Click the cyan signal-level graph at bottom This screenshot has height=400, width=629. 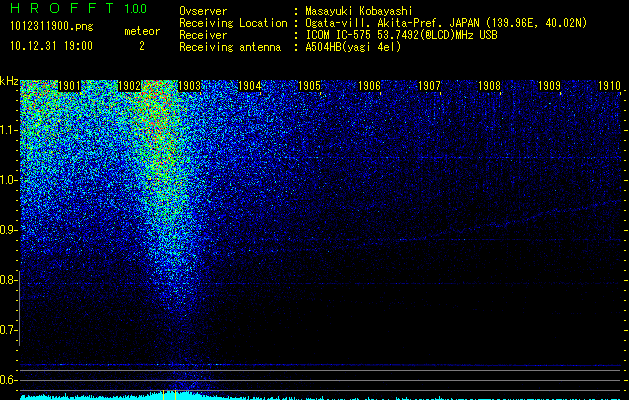pos(321,396)
